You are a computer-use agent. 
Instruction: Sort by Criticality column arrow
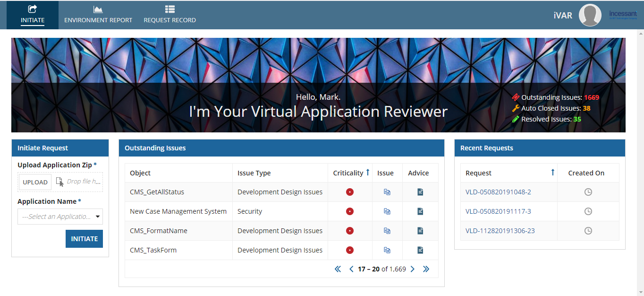pos(368,173)
